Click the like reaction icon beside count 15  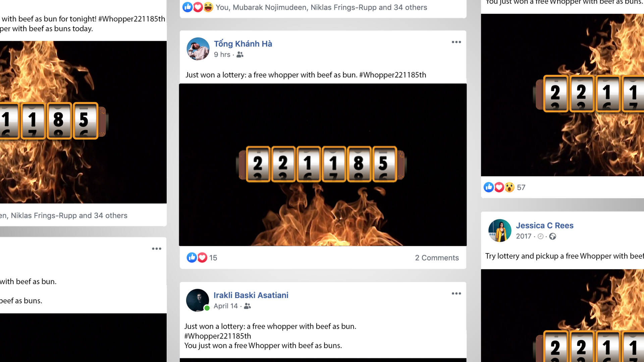(x=192, y=257)
